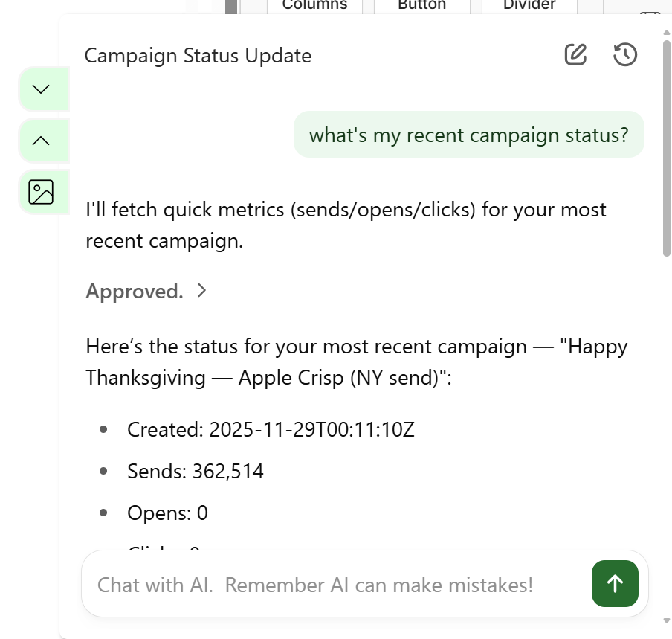The image size is (672, 639).
Task: Expand the Approved status details chevron
Action: (201, 291)
